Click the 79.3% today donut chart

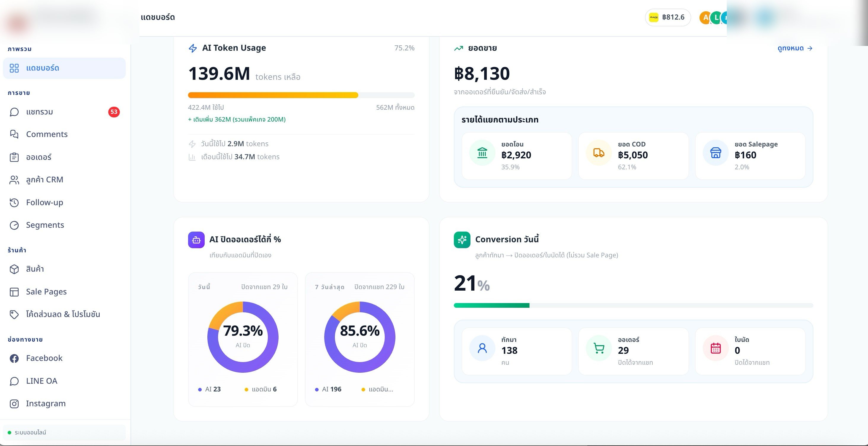click(243, 337)
